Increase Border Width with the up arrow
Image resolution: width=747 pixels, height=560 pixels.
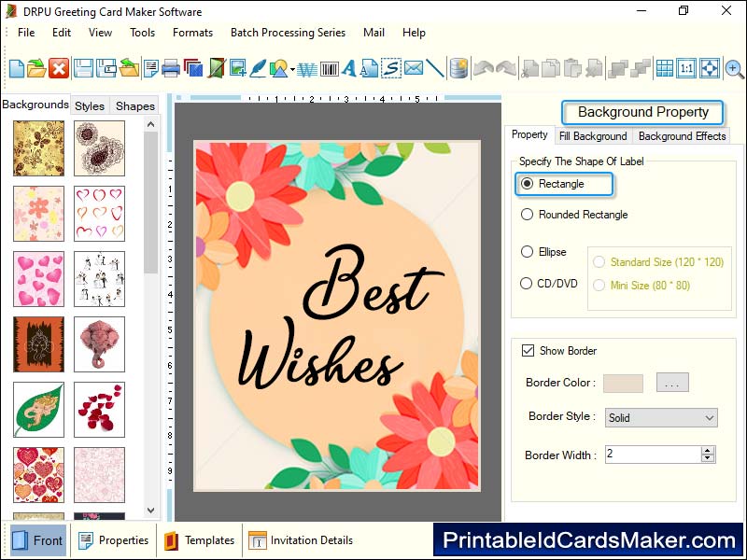(x=708, y=450)
